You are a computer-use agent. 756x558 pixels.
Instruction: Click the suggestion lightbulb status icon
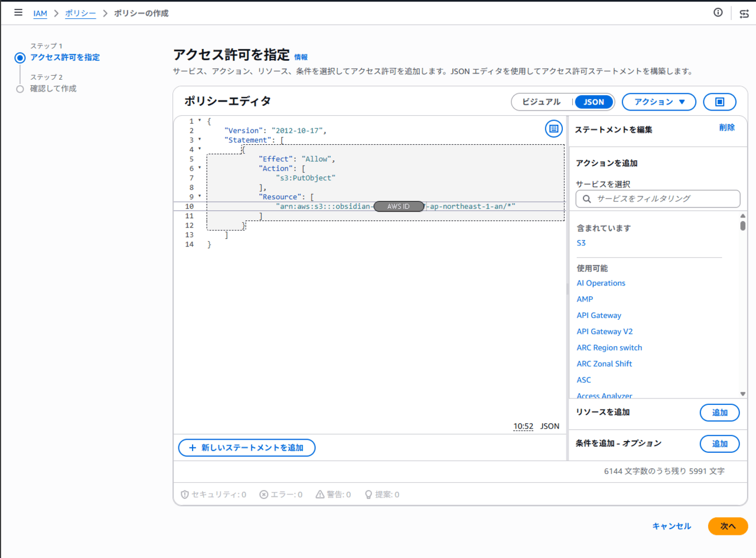368,494
